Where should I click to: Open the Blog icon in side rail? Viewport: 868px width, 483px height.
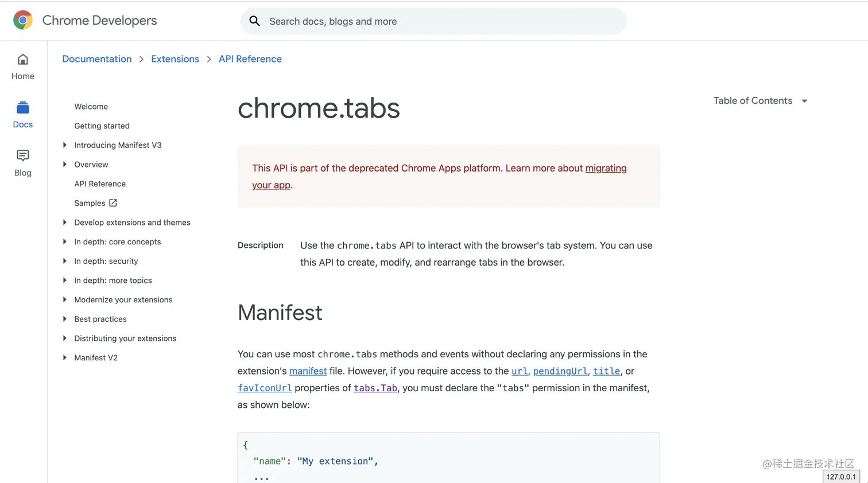click(23, 156)
